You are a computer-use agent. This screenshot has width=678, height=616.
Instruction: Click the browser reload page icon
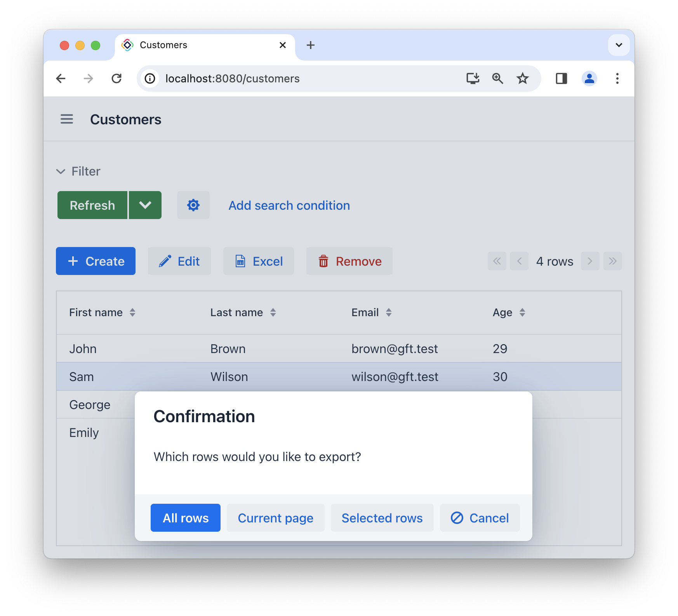[116, 78]
